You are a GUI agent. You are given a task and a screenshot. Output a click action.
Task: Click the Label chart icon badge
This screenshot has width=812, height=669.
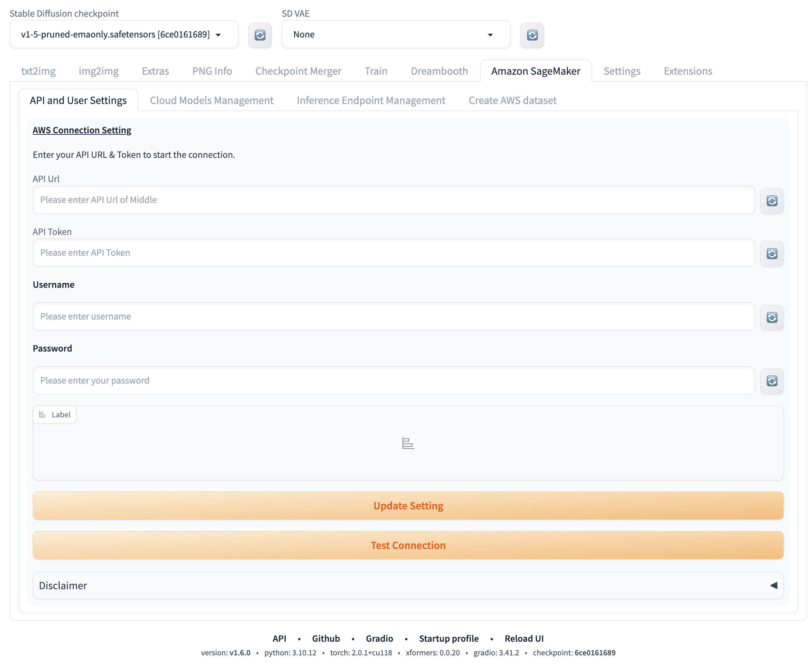pyautogui.click(x=55, y=414)
